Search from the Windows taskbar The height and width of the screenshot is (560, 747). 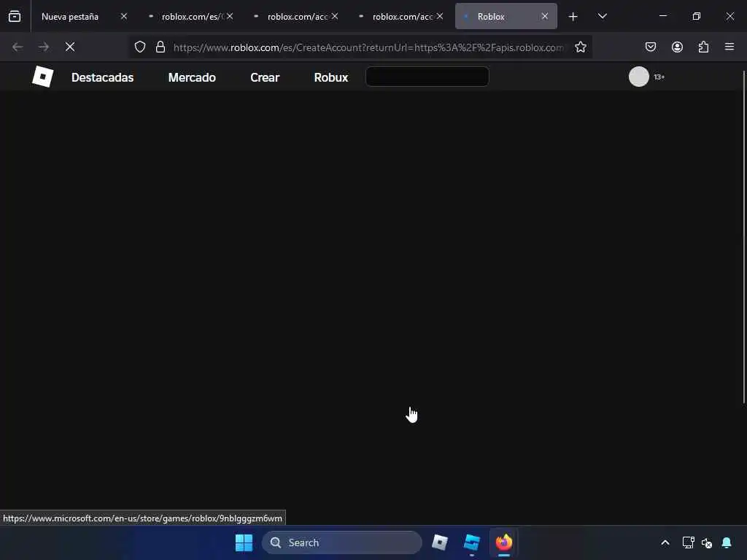pos(342,542)
